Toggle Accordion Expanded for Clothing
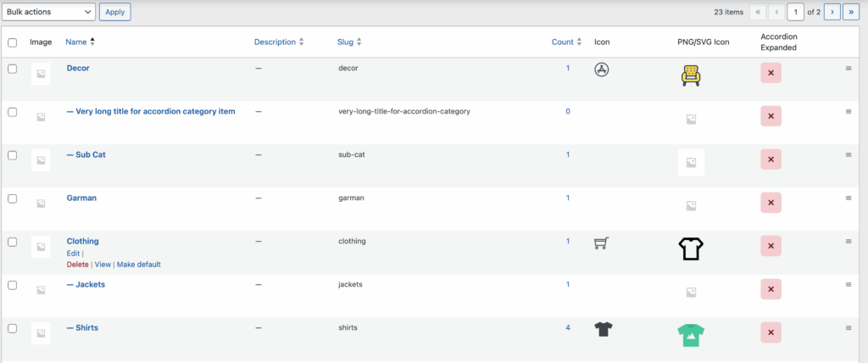 point(771,247)
